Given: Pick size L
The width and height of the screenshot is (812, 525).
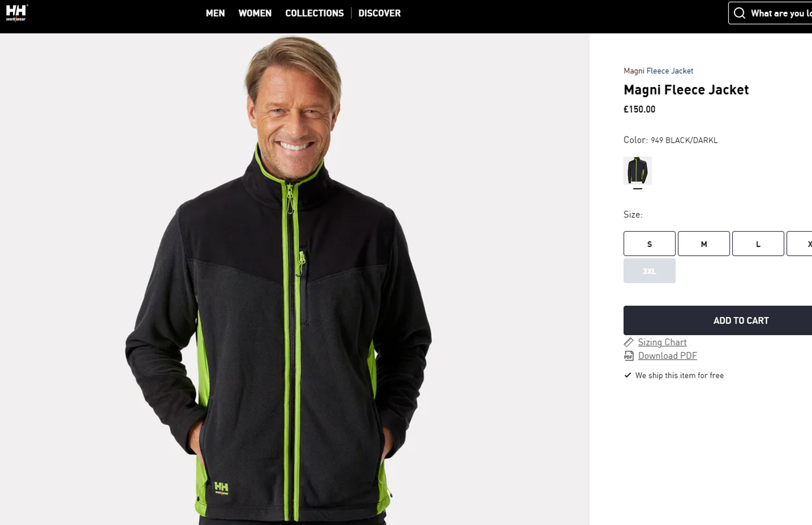Looking at the screenshot, I should [758, 244].
